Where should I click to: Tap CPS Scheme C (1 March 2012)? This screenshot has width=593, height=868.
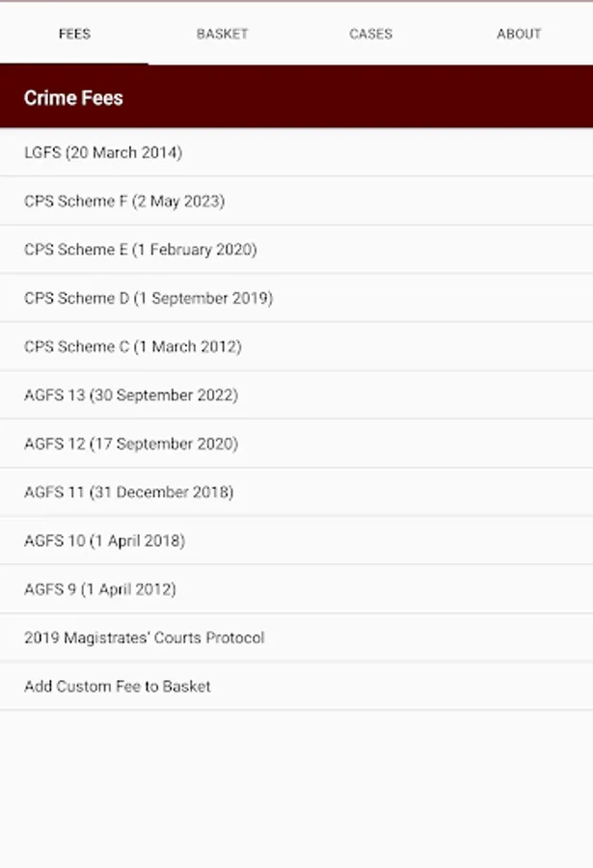(x=133, y=346)
